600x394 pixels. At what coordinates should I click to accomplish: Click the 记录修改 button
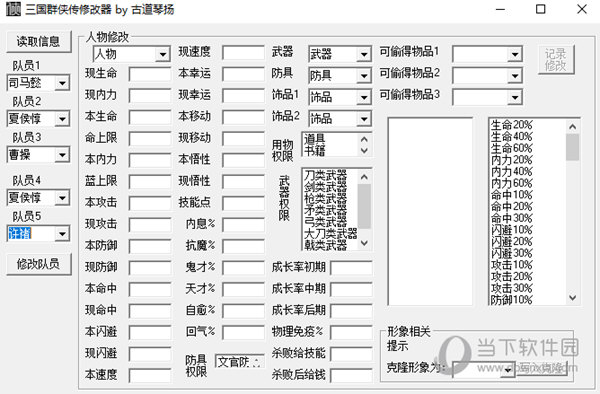click(556, 60)
